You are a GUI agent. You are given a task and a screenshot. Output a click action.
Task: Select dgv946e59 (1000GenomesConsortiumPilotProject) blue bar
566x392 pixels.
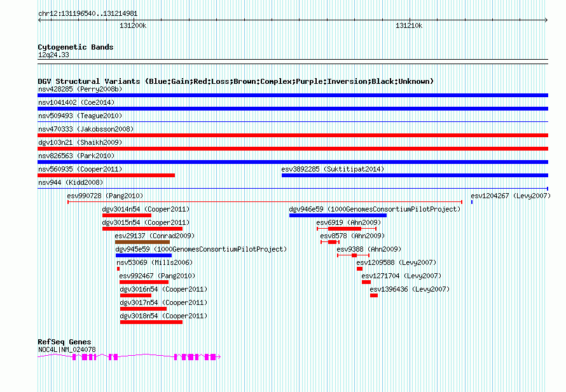point(338,215)
